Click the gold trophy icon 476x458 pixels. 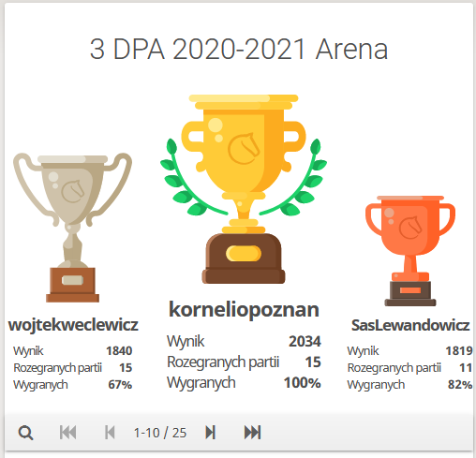(x=244, y=189)
